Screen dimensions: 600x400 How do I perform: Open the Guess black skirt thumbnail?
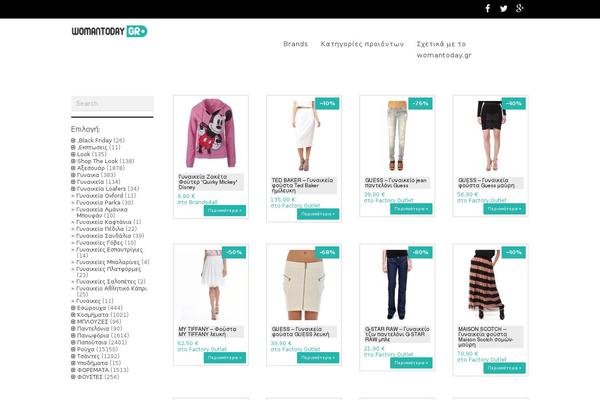click(490, 136)
